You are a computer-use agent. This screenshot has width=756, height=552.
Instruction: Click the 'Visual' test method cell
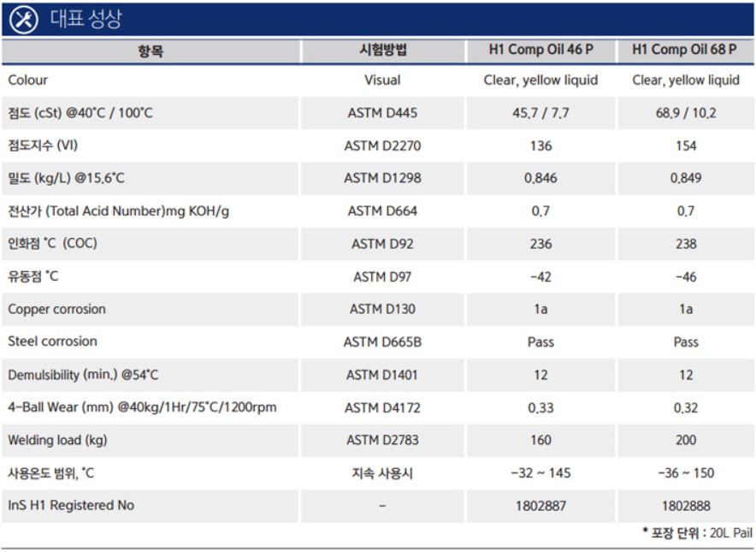[x=382, y=80]
